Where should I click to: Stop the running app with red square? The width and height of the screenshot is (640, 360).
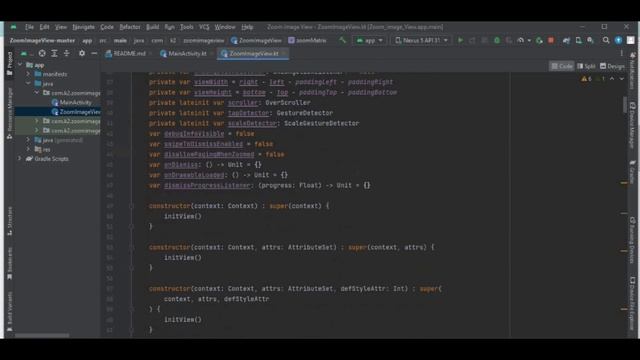[x=551, y=40]
